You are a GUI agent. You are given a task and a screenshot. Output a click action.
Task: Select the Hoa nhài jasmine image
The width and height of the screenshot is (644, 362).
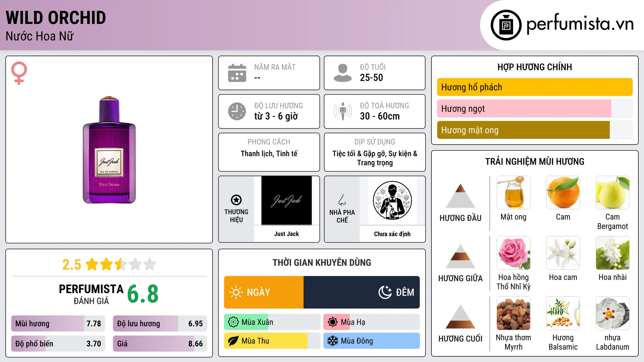[613, 253]
